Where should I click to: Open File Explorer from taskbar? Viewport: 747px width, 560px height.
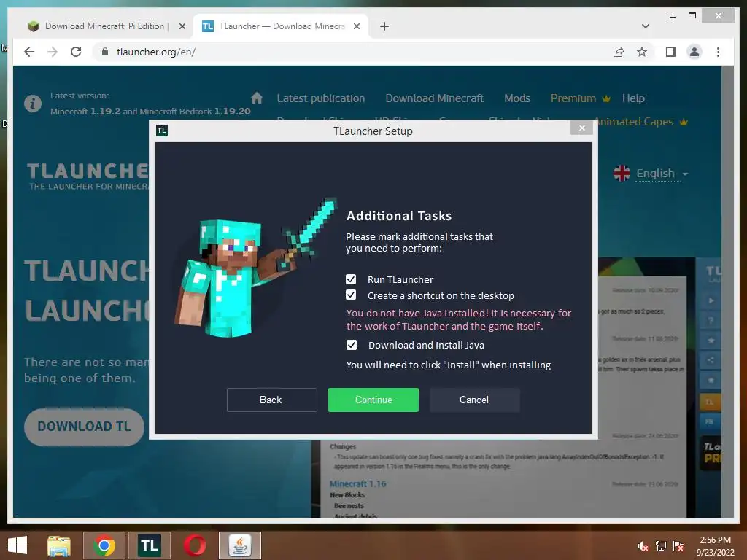coord(59,545)
